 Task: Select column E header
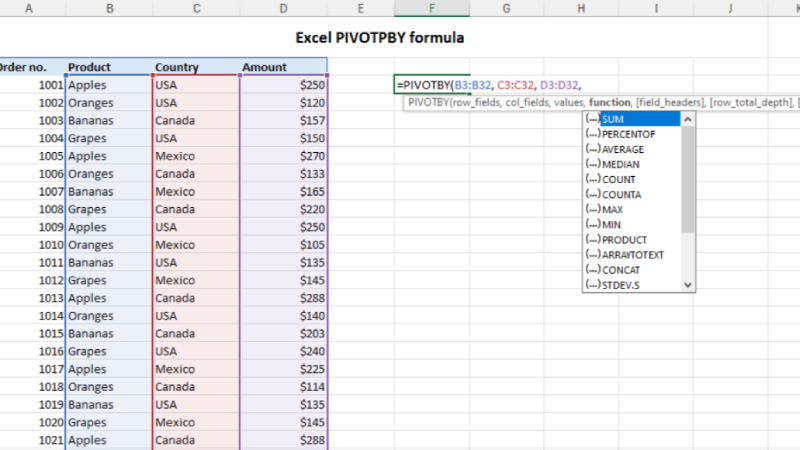pyautogui.click(x=361, y=8)
